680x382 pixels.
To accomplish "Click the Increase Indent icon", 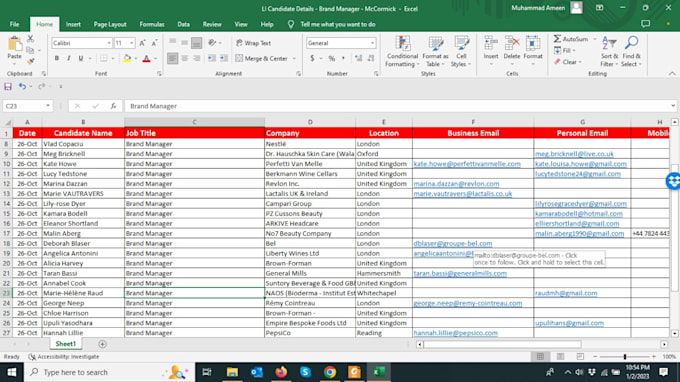I will tap(224, 58).
